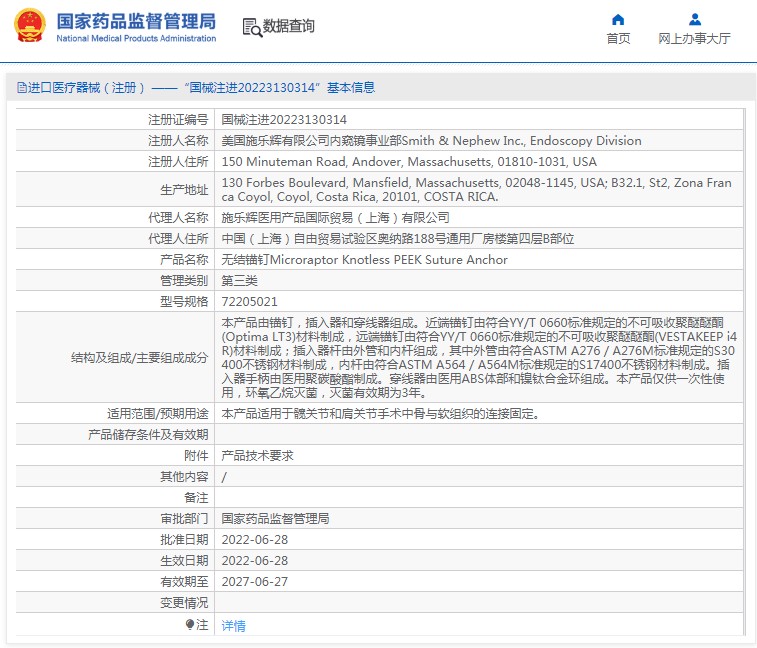Click the 有效期至 row label
The height and width of the screenshot is (648, 757).
click(x=184, y=581)
